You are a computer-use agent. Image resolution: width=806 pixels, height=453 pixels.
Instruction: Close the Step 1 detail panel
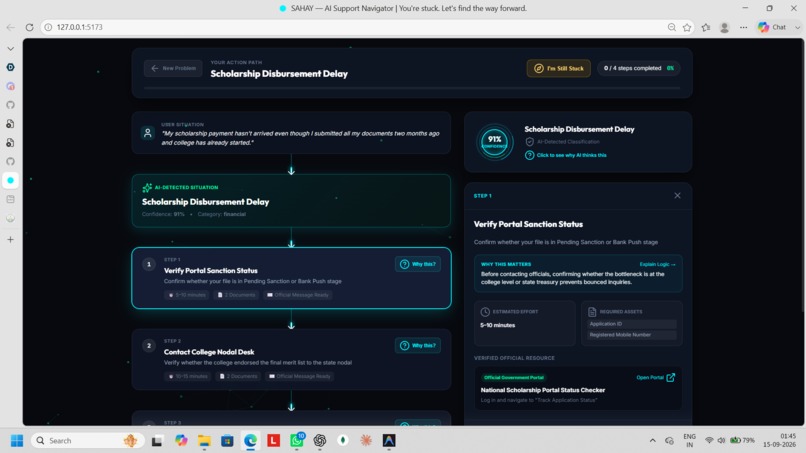(677, 195)
